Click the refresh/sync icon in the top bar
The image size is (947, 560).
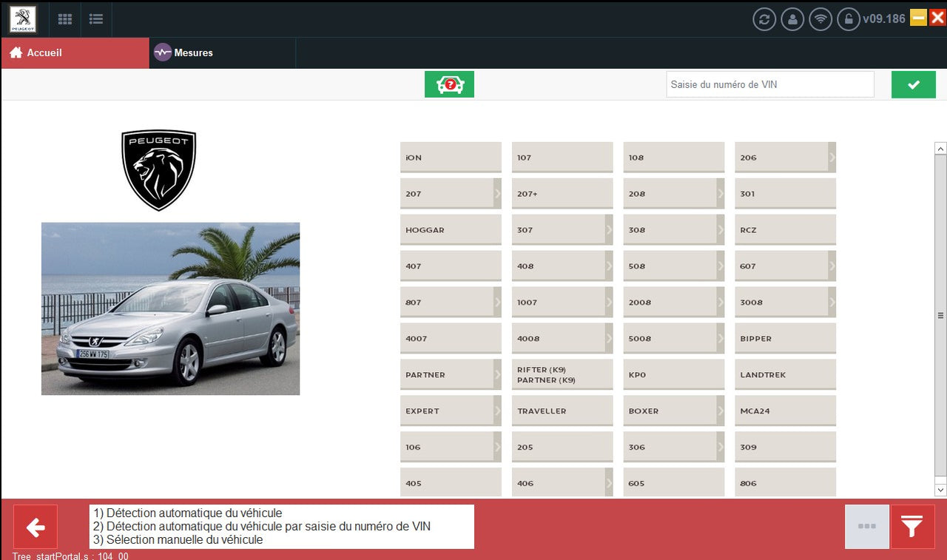pos(764,18)
